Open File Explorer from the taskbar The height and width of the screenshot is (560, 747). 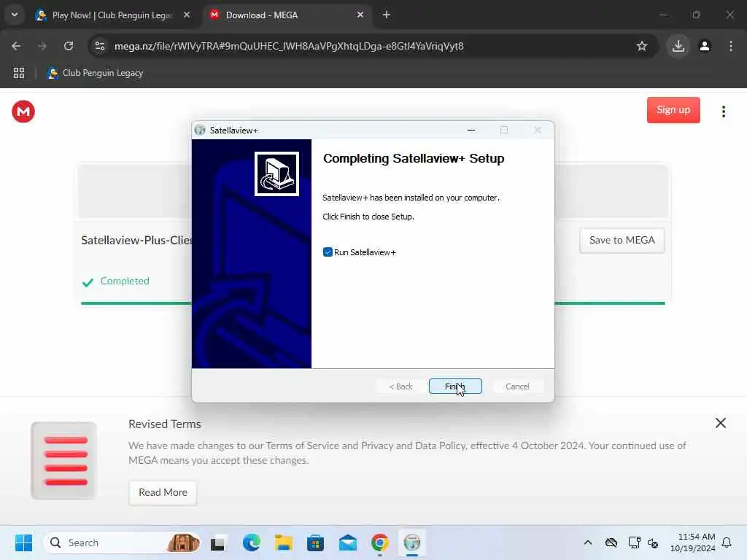click(x=284, y=542)
